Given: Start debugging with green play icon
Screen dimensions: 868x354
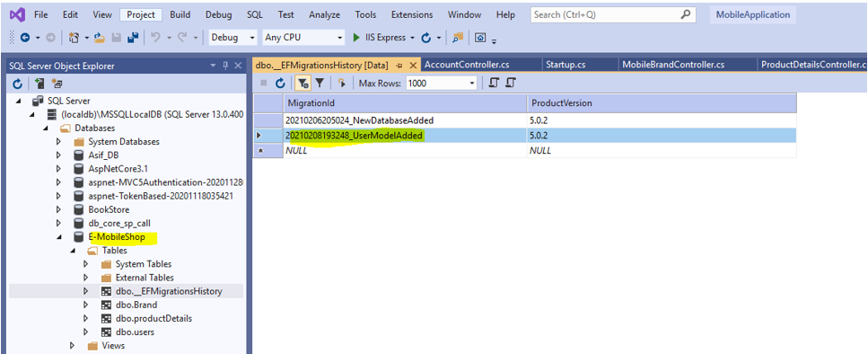Looking at the screenshot, I should point(356,38).
